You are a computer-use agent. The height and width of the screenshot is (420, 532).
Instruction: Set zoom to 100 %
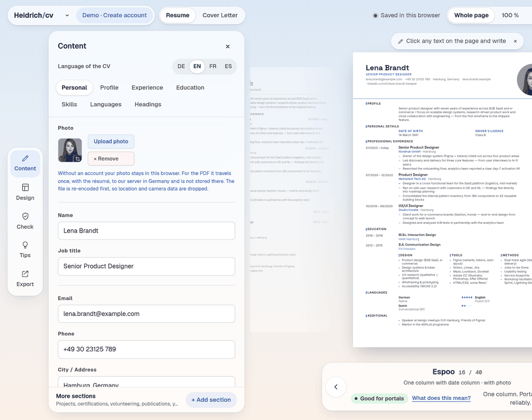pyautogui.click(x=510, y=16)
